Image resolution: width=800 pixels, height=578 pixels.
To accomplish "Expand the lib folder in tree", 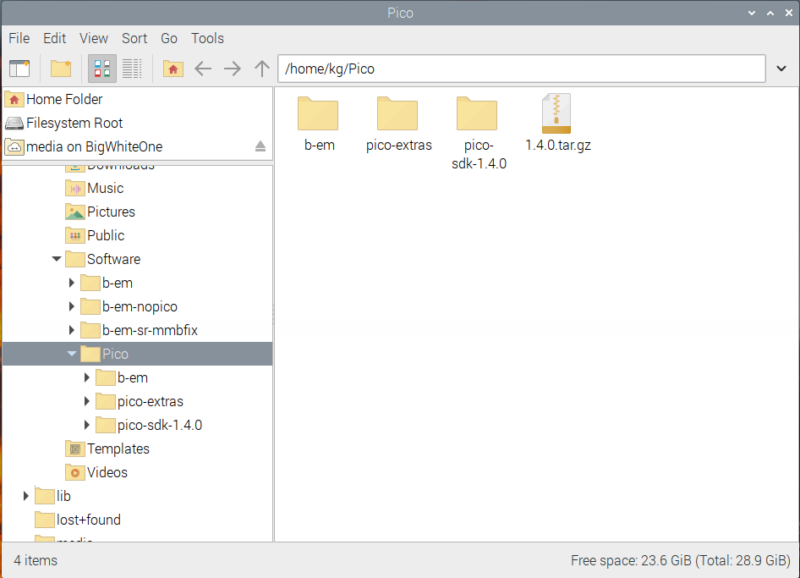I will (26, 496).
